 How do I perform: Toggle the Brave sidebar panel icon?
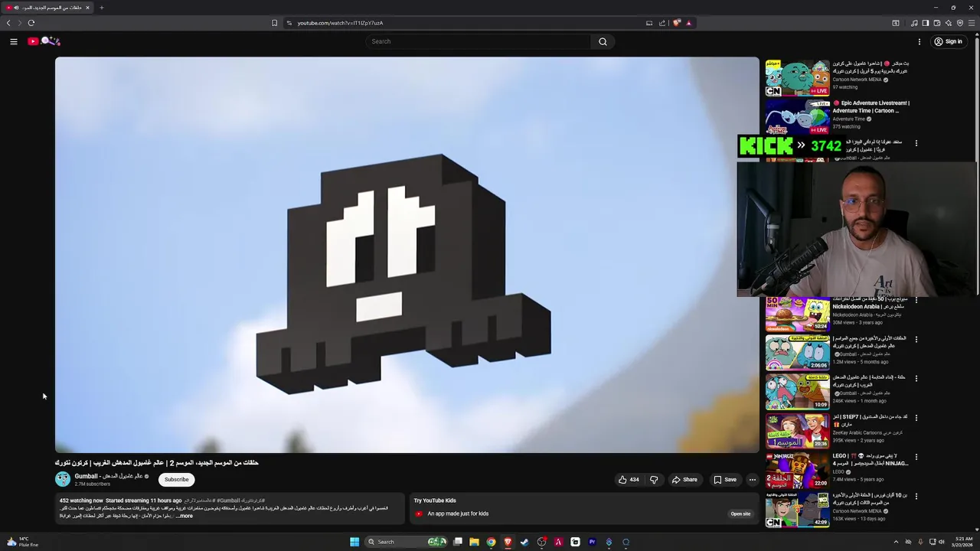(x=925, y=23)
